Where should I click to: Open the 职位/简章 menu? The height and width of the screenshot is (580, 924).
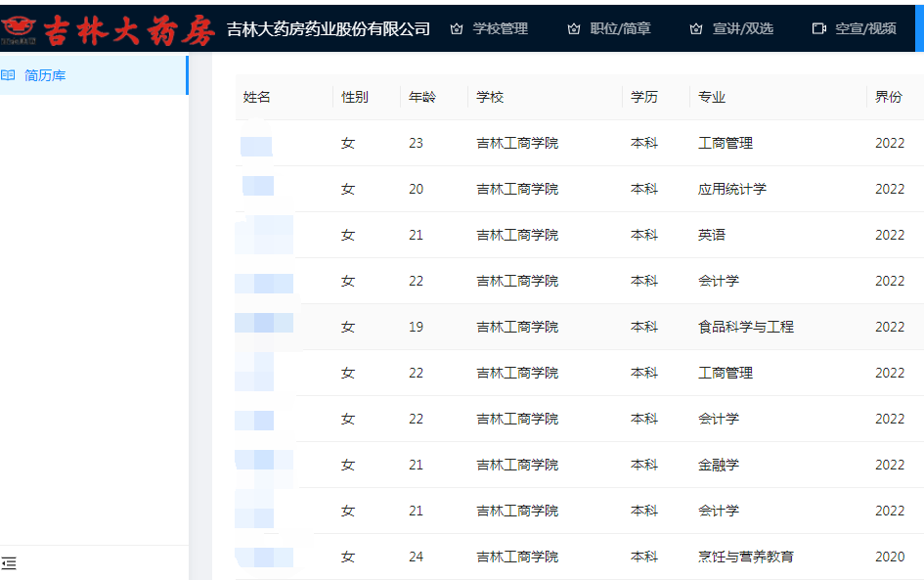point(620,29)
